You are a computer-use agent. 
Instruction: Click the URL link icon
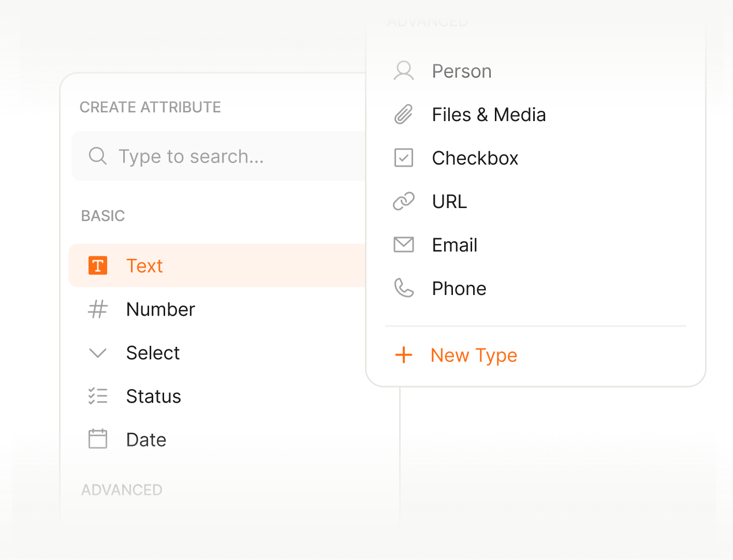[x=404, y=201]
